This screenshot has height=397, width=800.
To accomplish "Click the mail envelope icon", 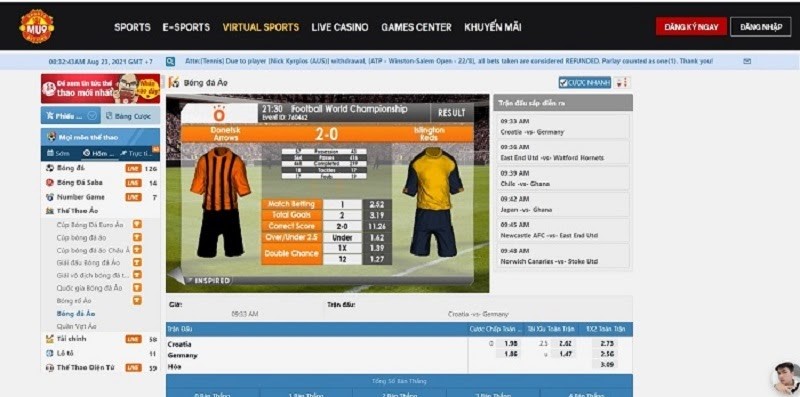I will point(747,61).
